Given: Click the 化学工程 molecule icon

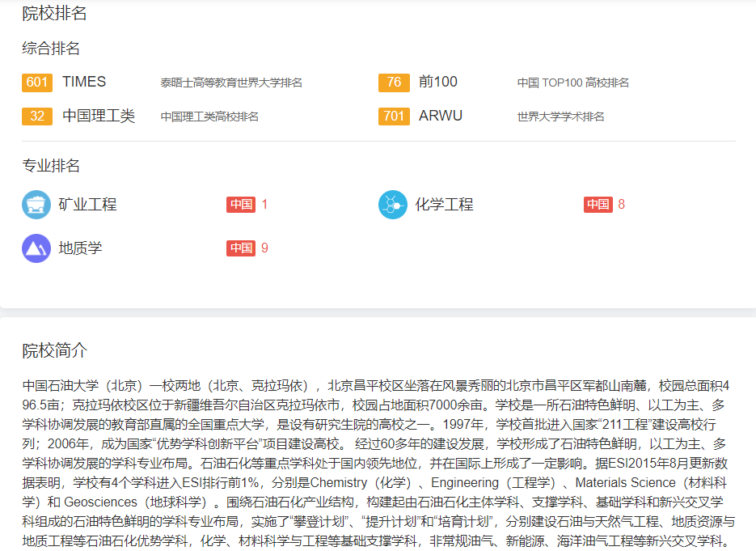Looking at the screenshot, I should pyautogui.click(x=393, y=205).
